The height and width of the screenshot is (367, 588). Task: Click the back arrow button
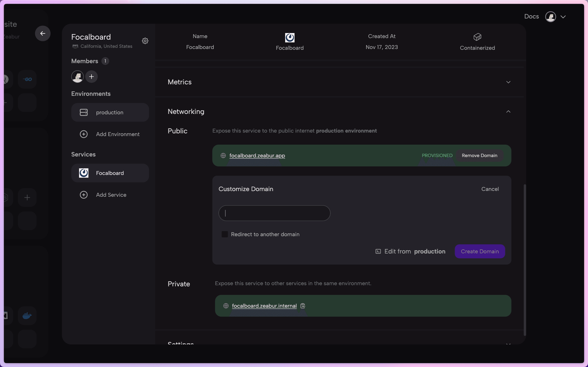click(x=42, y=33)
